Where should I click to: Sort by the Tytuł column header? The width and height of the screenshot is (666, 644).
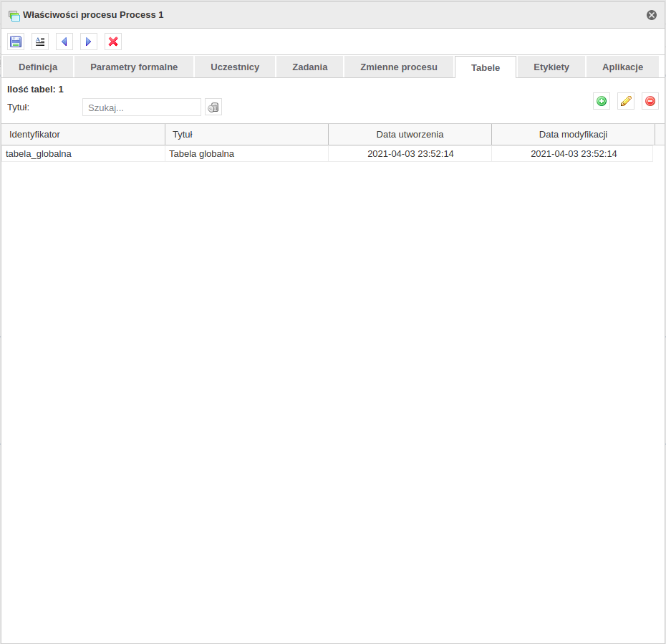[247, 135]
